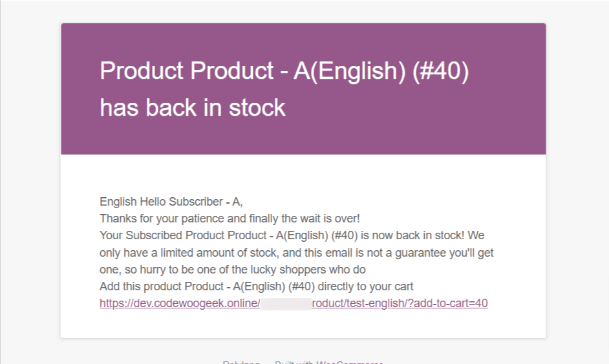Image resolution: width=609 pixels, height=364 pixels.
Task: Click "directly to your cart" text
Action: [x=365, y=286]
